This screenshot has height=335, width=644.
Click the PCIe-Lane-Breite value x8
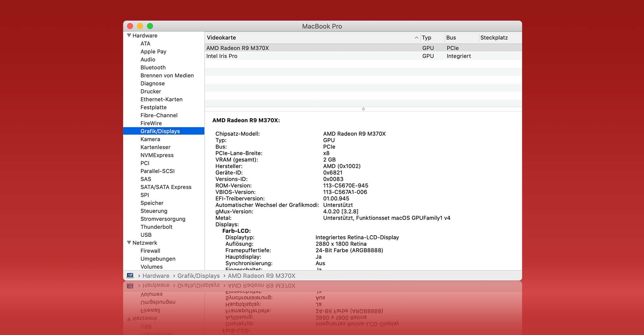pyautogui.click(x=326, y=153)
